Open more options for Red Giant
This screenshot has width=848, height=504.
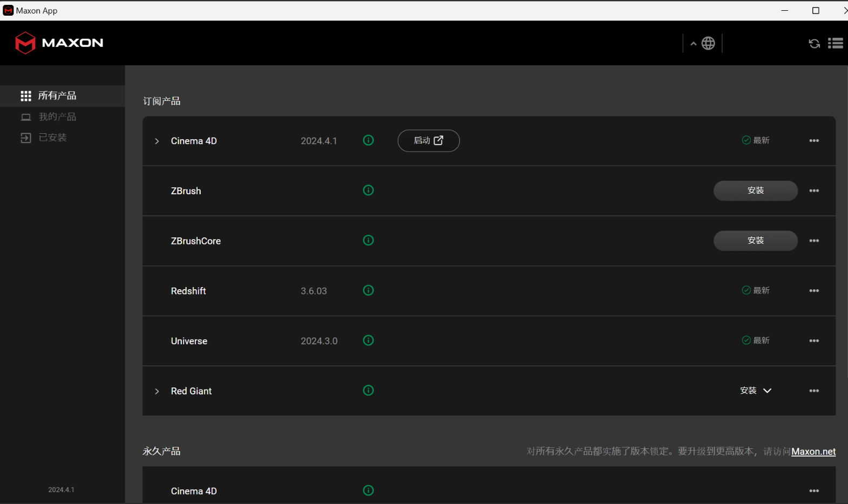pos(814,391)
